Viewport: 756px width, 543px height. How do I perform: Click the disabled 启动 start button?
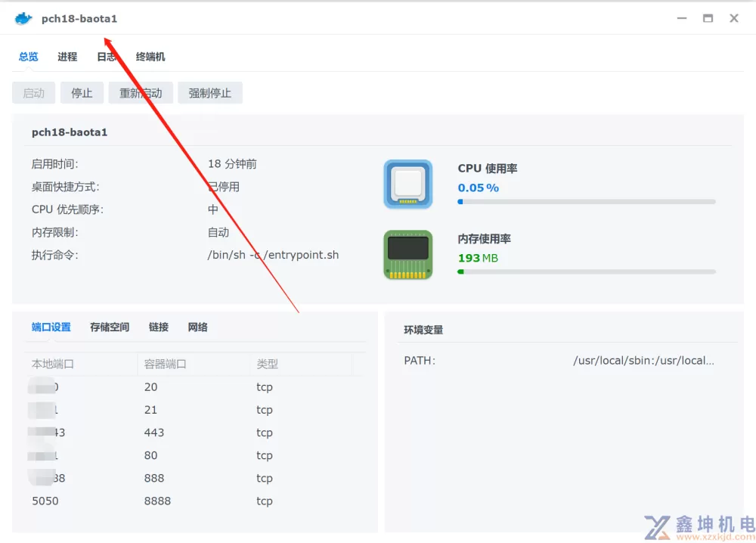coord(34,93)
